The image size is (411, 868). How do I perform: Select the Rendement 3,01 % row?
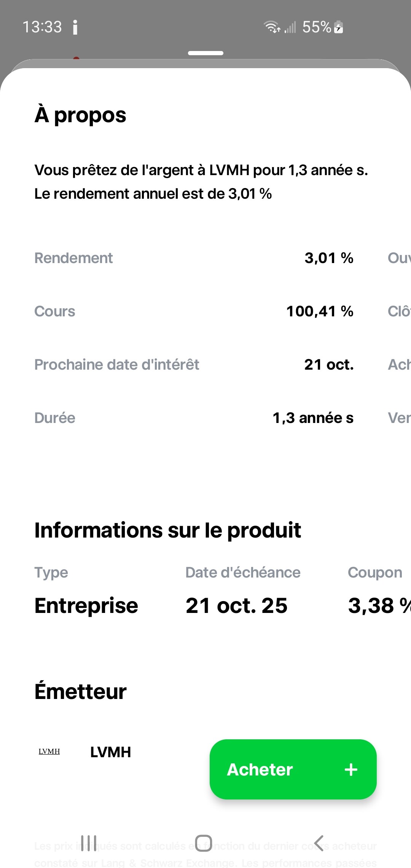194,258
